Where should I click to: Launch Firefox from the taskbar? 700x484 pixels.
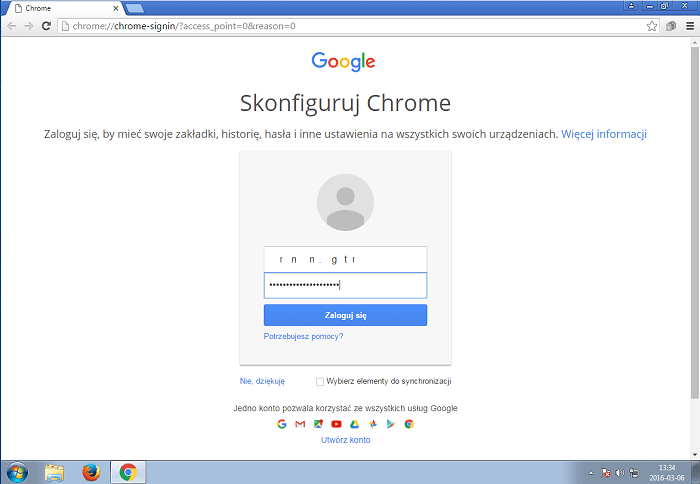pyautogui.click(x=91, y=471)
